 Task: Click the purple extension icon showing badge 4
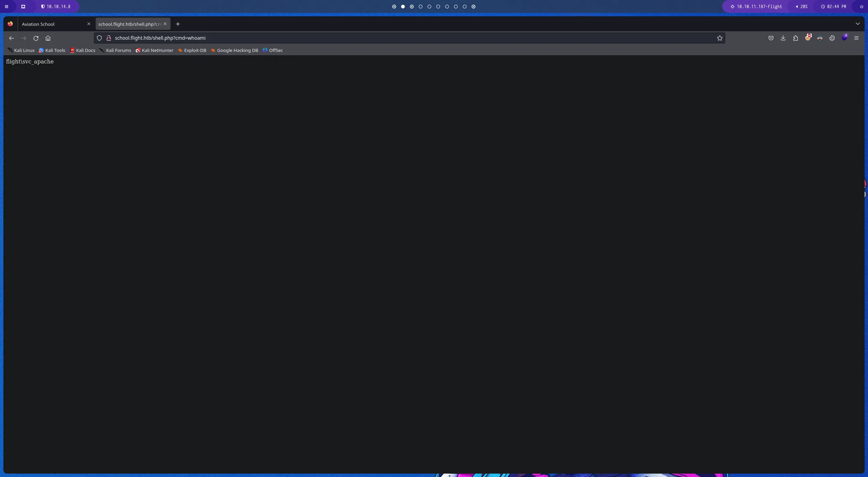click(x=845, y=38)
